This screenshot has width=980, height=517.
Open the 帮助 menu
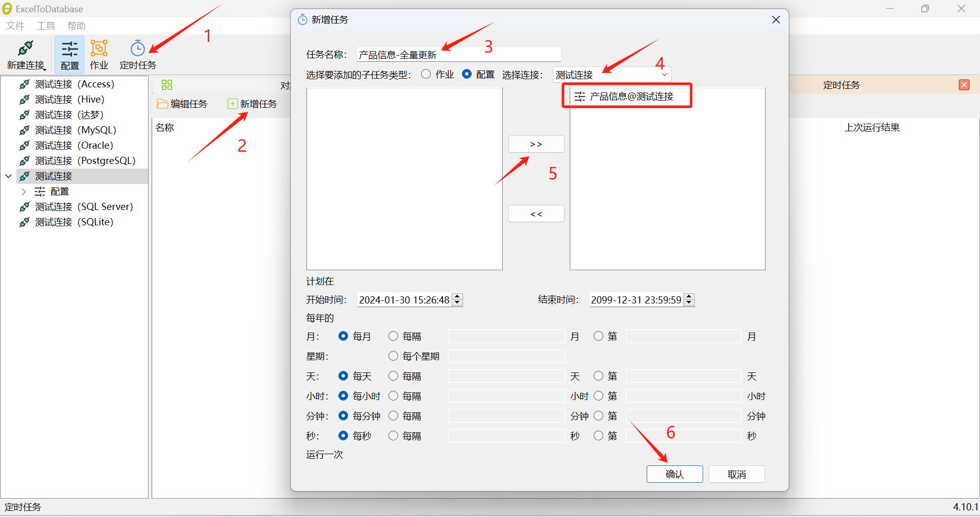[x=77, y=26]
